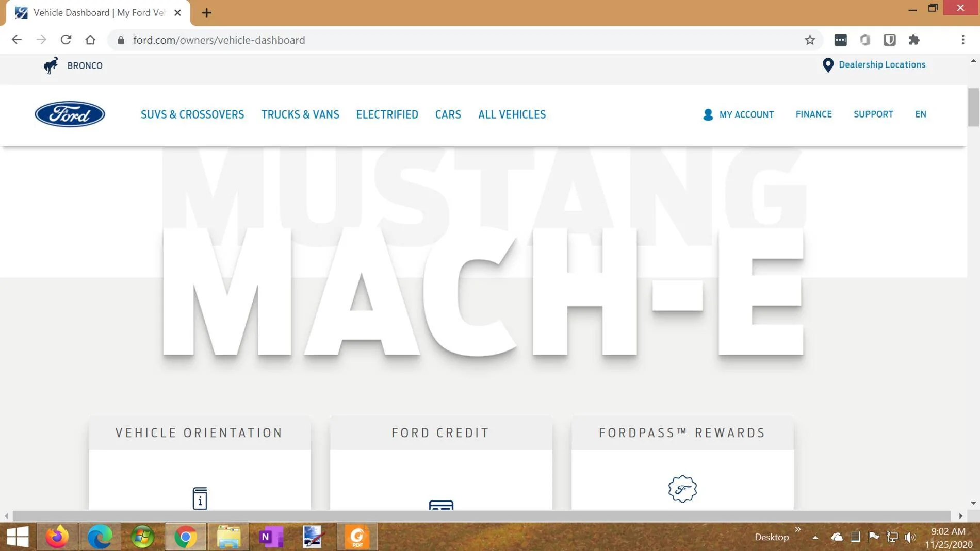Open the All Vehicles menu
This screenshot has height=551, width=980.
(x=512, y=114)
